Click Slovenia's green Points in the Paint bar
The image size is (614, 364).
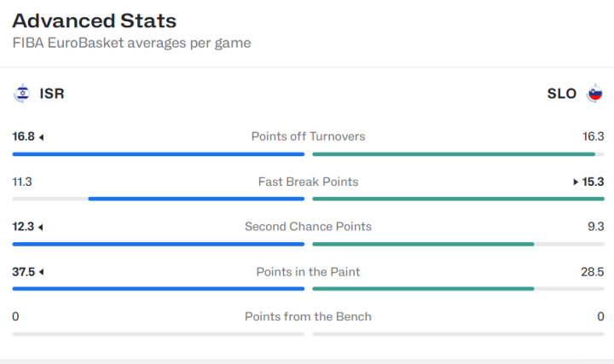coord(423,289)
